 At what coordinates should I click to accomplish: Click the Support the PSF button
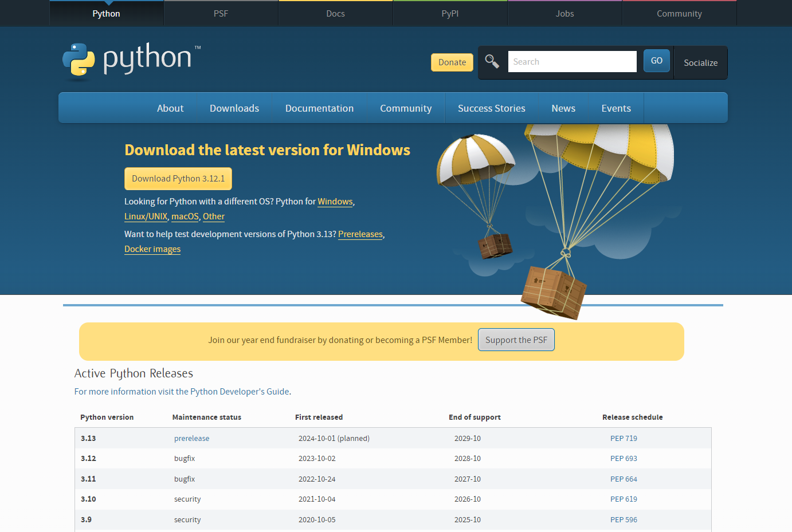click(x=516, y=340)
